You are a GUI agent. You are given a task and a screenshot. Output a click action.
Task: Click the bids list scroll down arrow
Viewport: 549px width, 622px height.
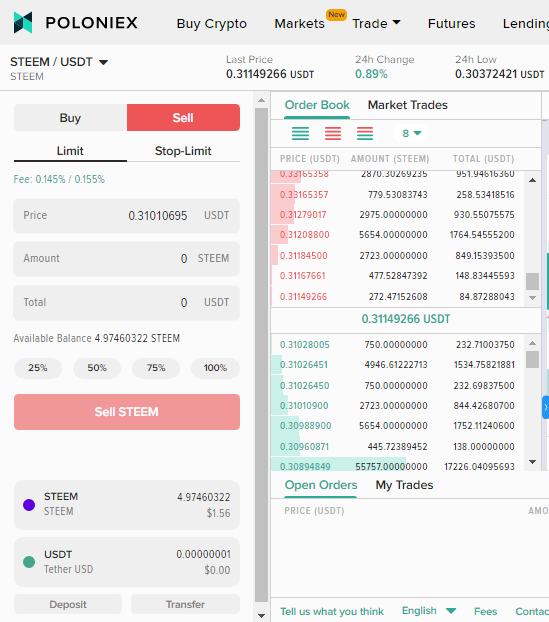[x=532, y=462]
